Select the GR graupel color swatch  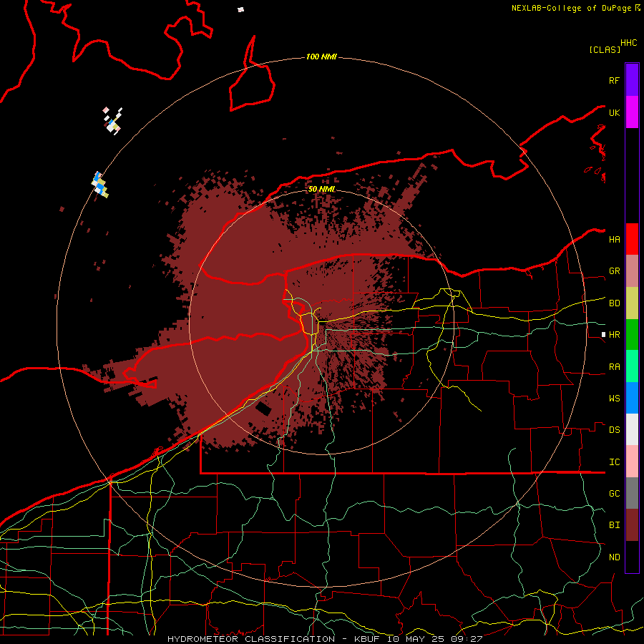pos(632,271)
